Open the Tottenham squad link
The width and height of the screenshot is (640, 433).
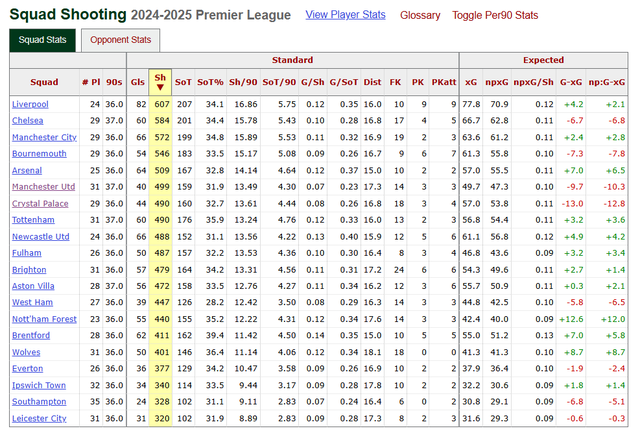[33, 220]
